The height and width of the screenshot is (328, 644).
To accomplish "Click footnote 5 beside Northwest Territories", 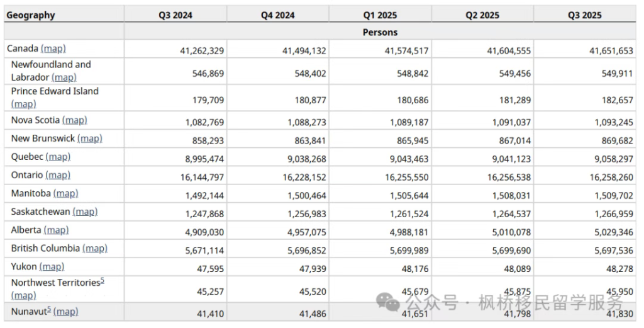I will coord(103,281).
